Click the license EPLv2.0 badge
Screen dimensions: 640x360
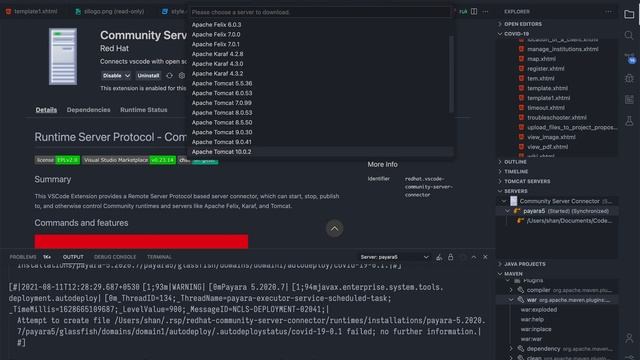pos(57,160)
